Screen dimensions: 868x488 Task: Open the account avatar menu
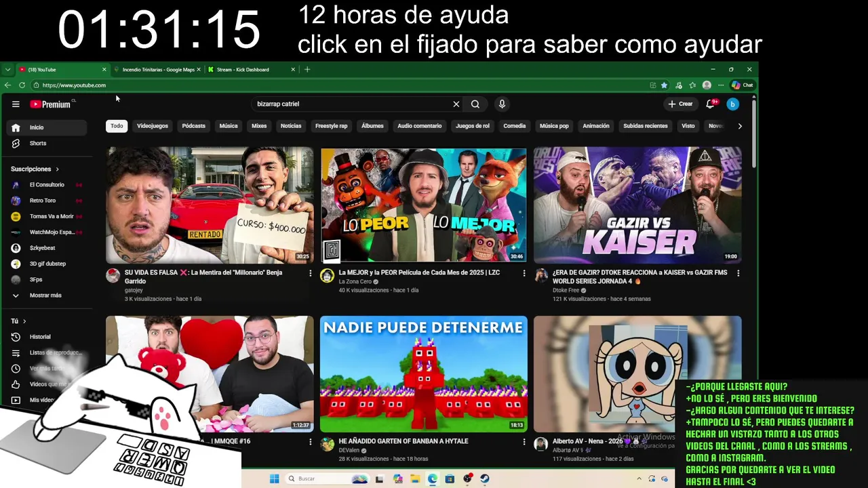(x=732, y=104)
